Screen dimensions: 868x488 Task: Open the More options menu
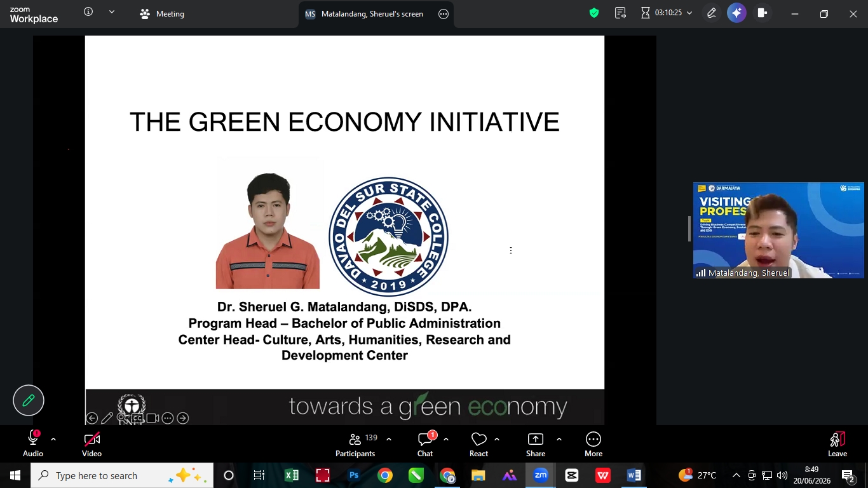[593, 444]
